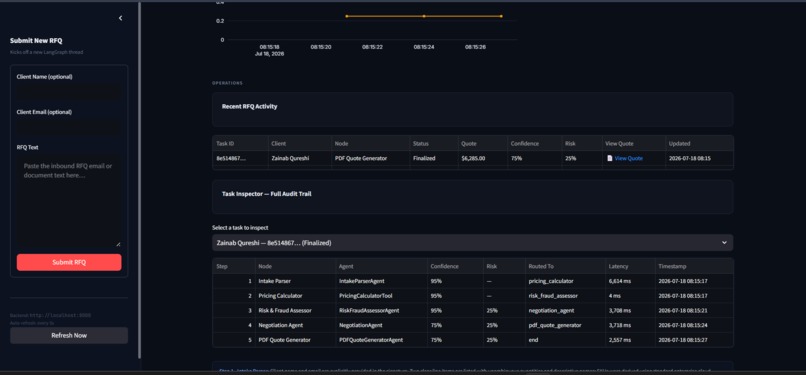This screenshot has width=806, height=375.
Task: Select the Negotiation Agent node cell
Action: pyautogui.click(x=295, y=325)
